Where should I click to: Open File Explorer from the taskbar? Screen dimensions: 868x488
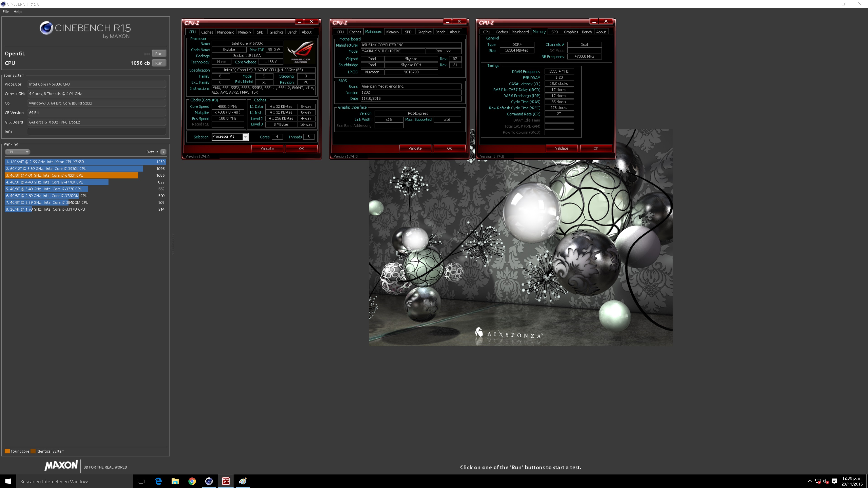175,481
